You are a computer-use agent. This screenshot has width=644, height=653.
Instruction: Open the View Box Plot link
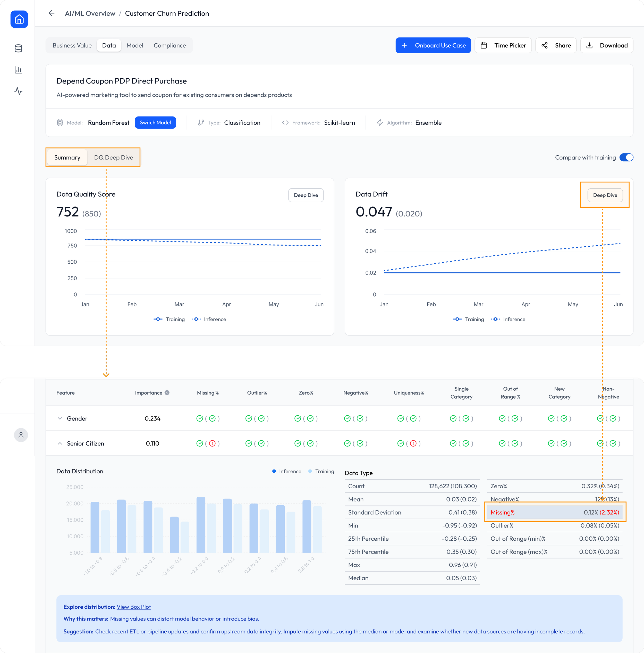[x=133, y=607]
